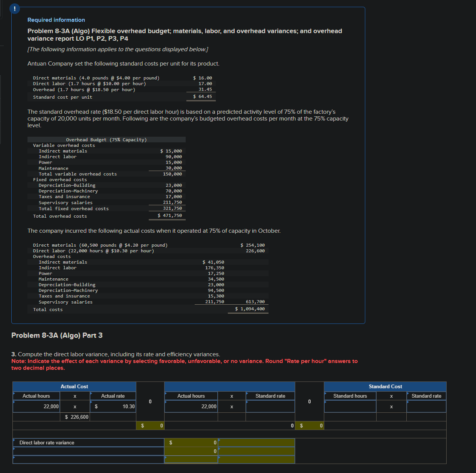476x473 pixels.
Task: Click the rate variance amount field
Action: [x=191, y=442]
